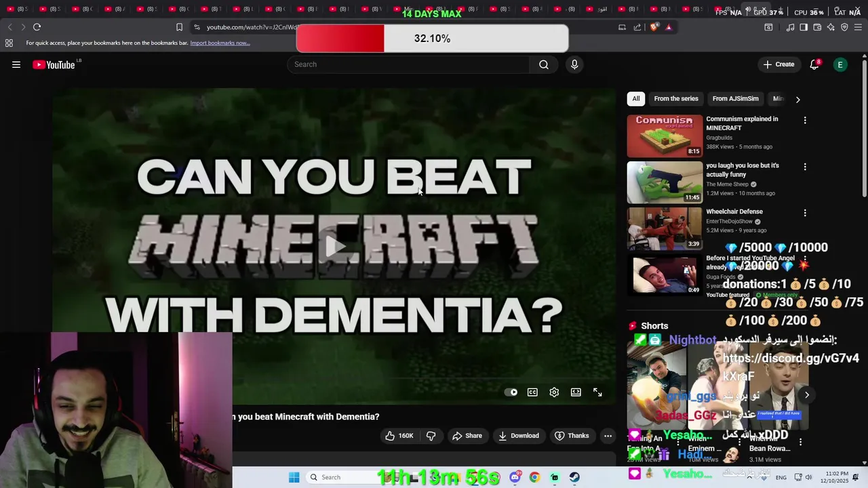
Task: Click the Share button under the video
Action: pyautogui.click(x=467, y=436)
